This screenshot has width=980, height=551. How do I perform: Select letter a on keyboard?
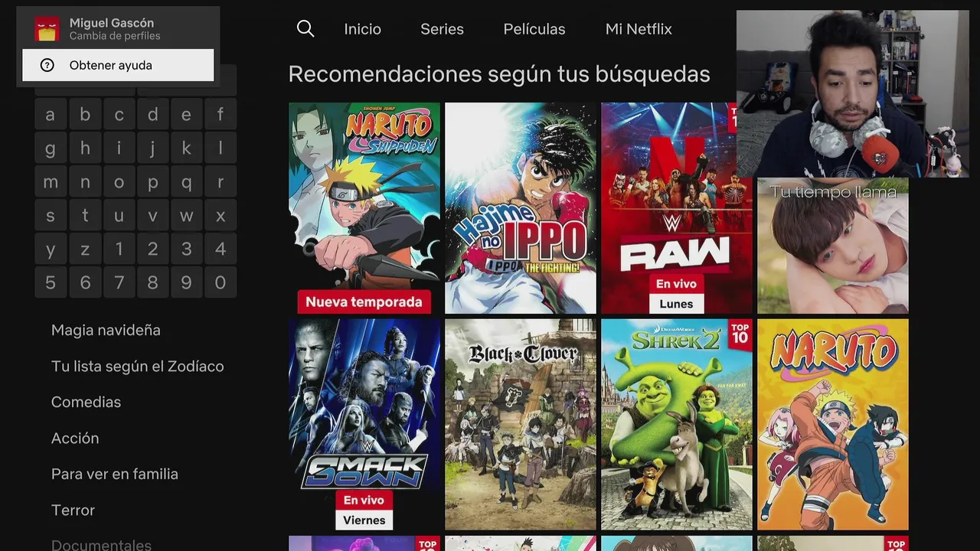coord(51,115)
